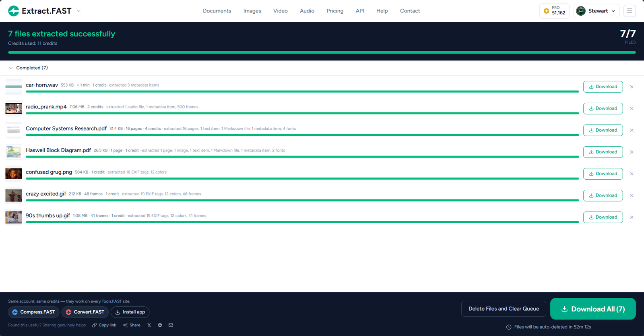Click the radio_prank.mp4 thumbnail
Image resolution: width=644 pixels, height=336 pixels.
tap(13, 108)
